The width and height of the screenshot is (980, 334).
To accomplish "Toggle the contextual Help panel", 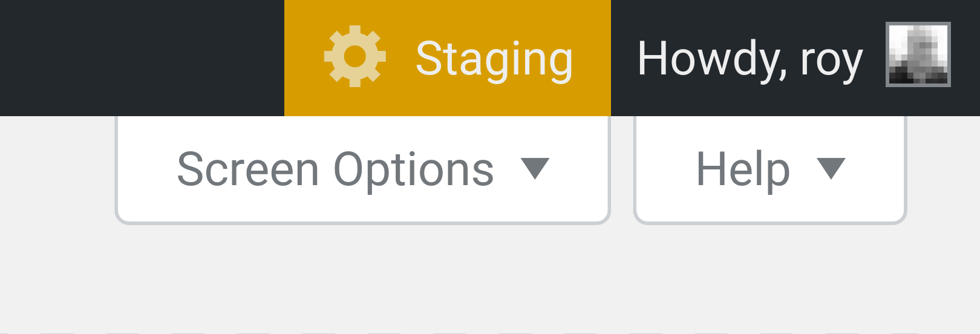I will point(769,169).
